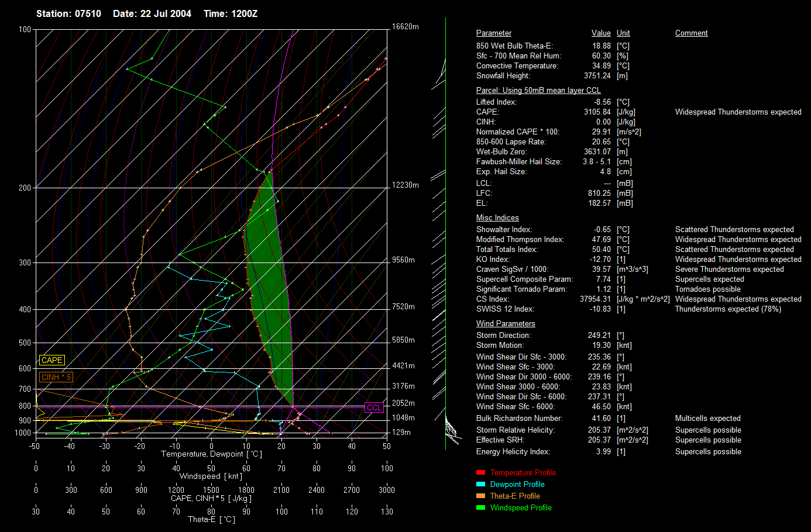This screenshot has width=811, height=532.
Task: Click the orange Theta-E Profile legend swatch
Action: (x=480, y=496)
